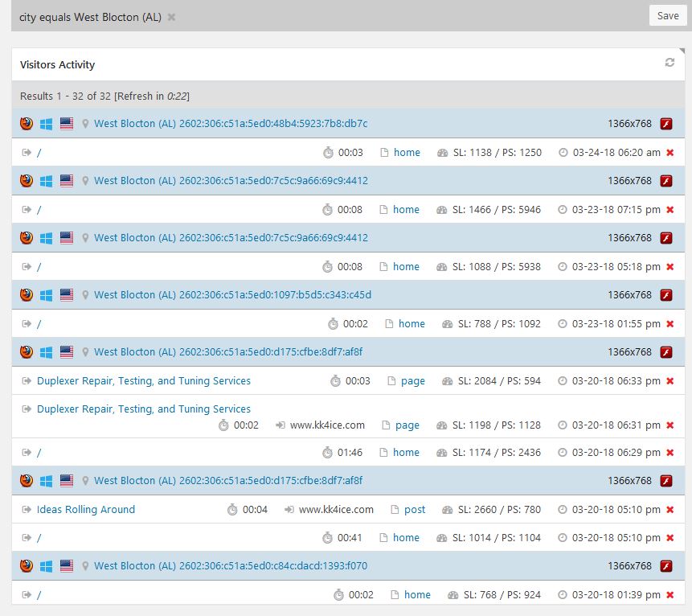Open visitor West Blocton 48b4:5923:7b8:db7c
Viewport: 692px width, 616px height.
pyautogui.click(x=231, y=124)
